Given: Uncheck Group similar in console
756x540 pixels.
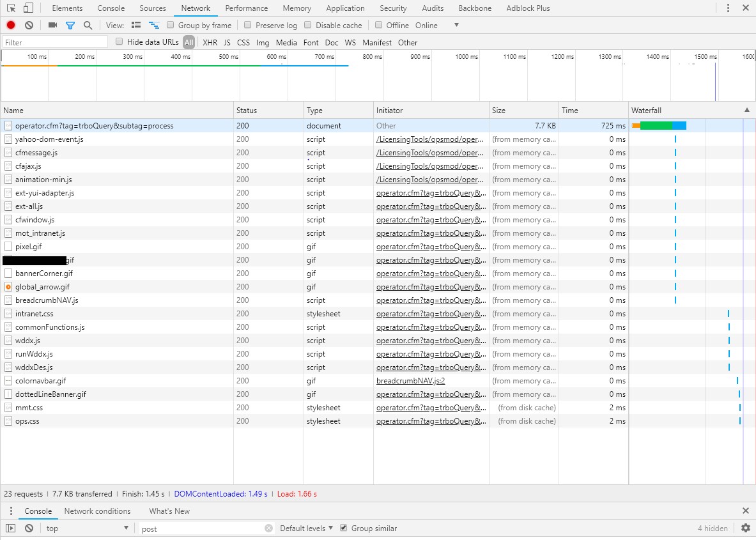Looking at the screenshot, I should pos(343,528).
